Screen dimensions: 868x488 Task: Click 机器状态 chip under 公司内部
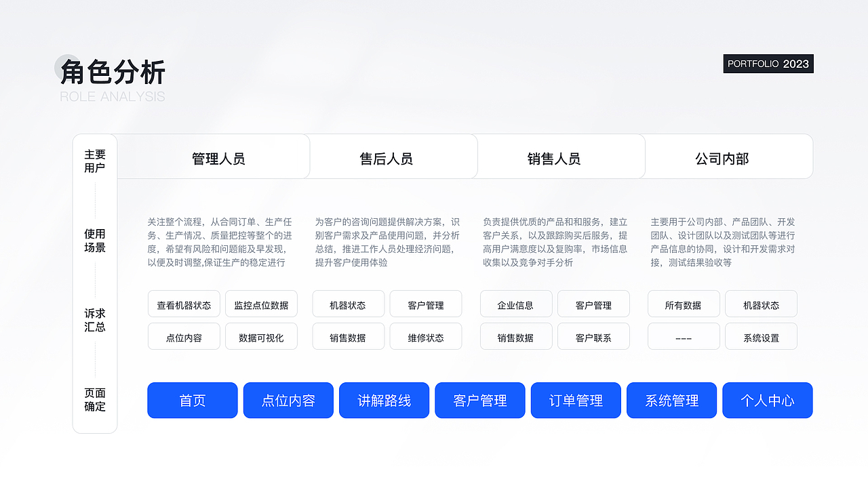pyautogui.click(x=761, y=304)
